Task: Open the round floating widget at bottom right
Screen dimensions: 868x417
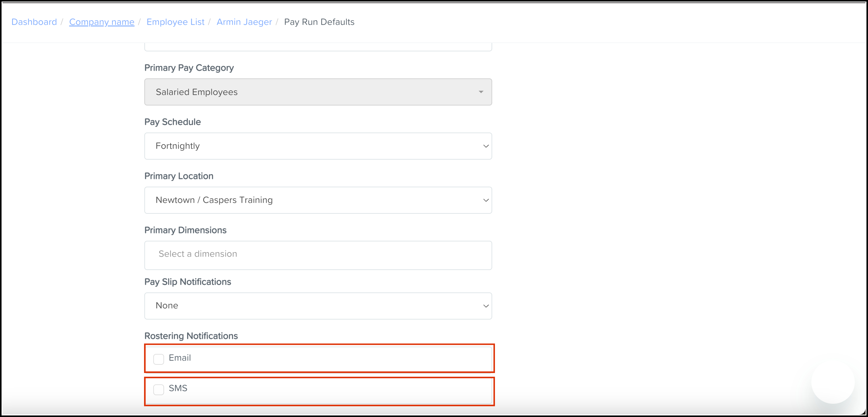Action: pos(832,382)
